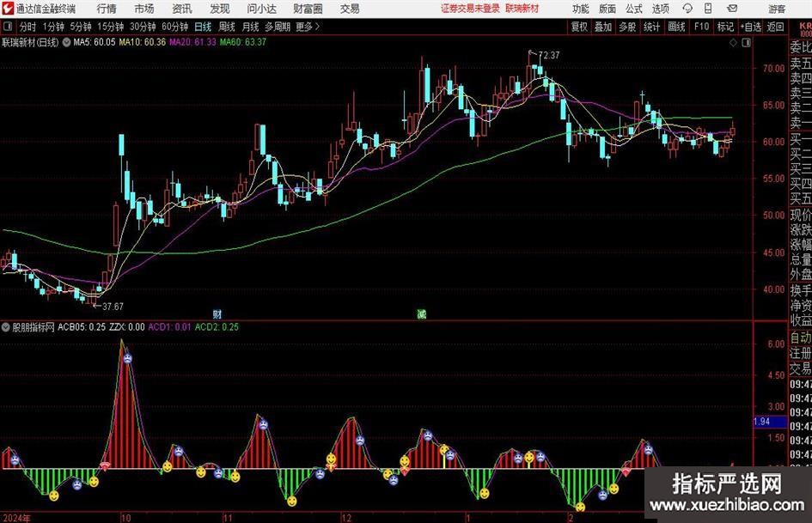
Task: Click the ACD1: 0.01 value label
Action: 169,327
